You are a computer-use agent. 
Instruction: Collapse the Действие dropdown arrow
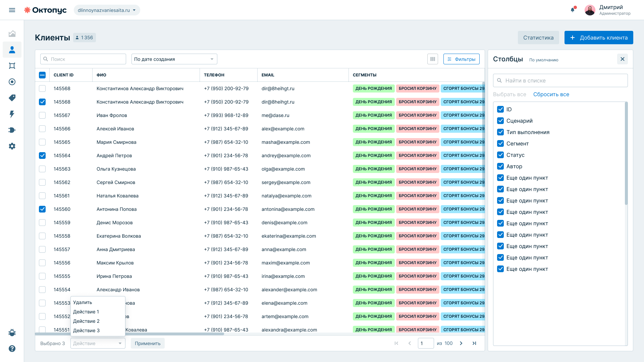click(x=120, y=343)
